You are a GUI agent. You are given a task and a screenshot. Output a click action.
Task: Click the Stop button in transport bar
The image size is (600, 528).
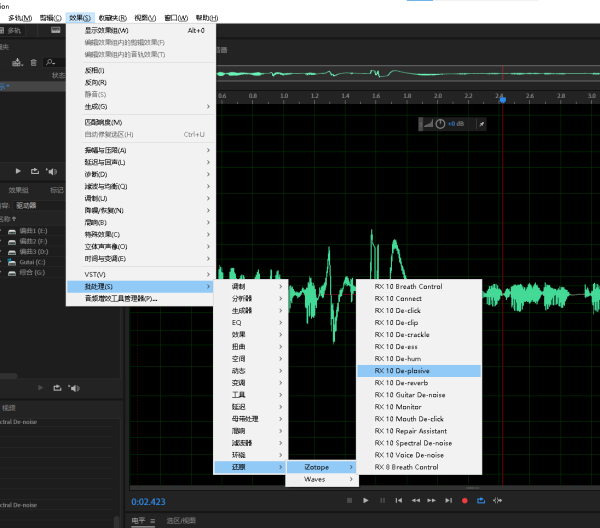(349, 500)
